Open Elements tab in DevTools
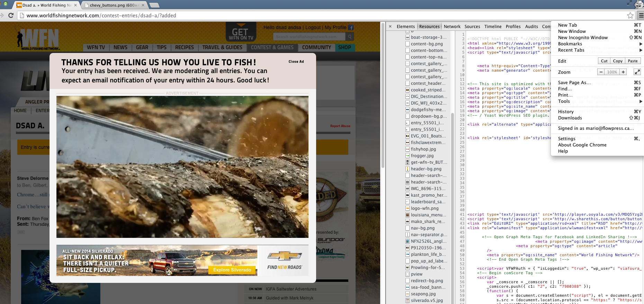644x304 pixels. [x=405, y=27]
